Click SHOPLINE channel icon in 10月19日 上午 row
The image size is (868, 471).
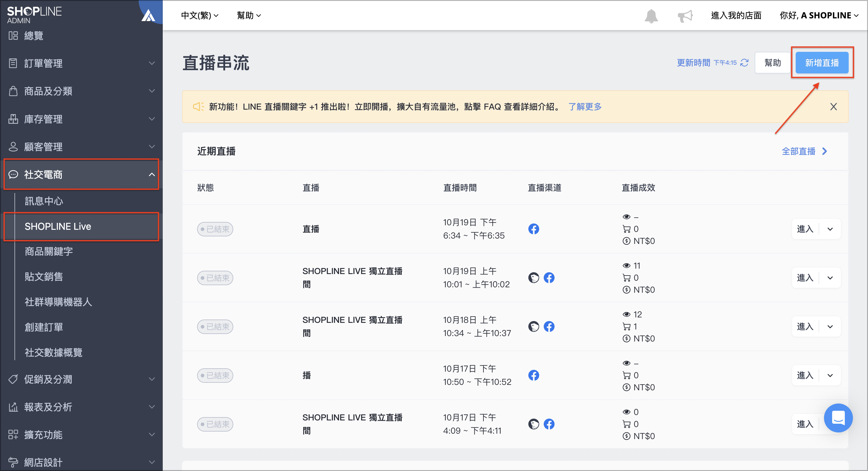click(533, 278)
